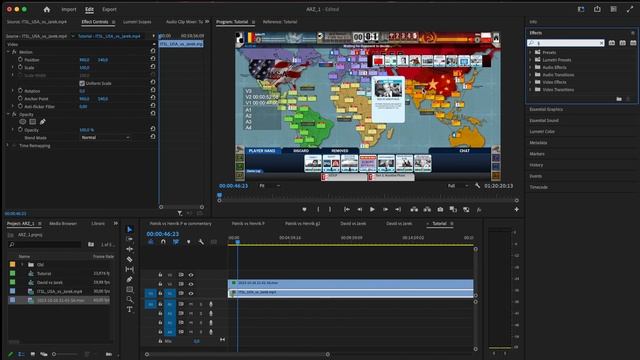Toggle animation stopwatch for Rotation
640x360 pixels.
click(x=20, y=91)
